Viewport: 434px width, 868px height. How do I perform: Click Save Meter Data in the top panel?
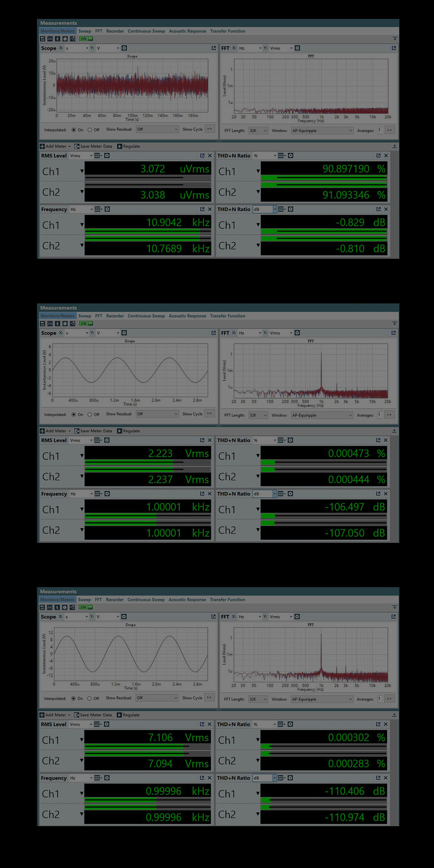[93, 146]
